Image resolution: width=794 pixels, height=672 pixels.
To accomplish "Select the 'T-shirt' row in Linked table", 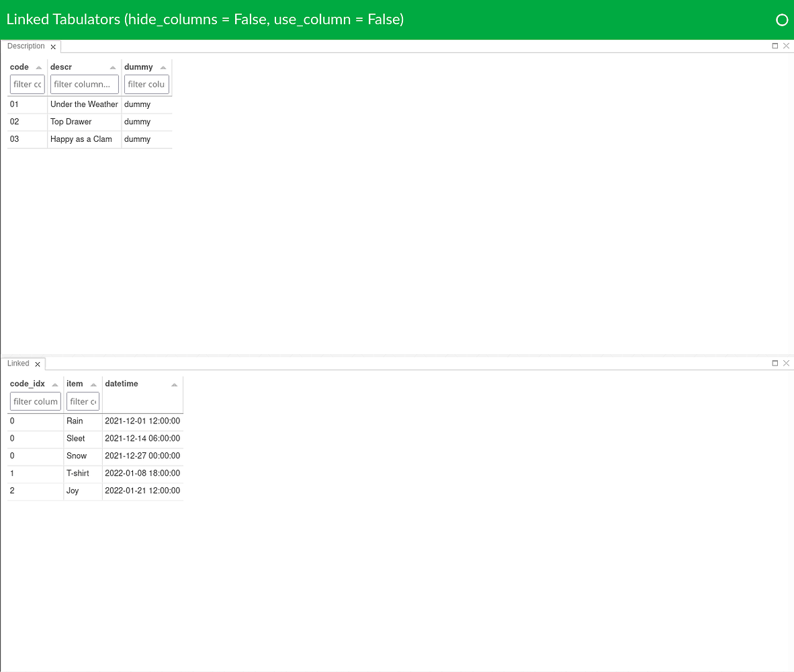I will coord(77,473).
